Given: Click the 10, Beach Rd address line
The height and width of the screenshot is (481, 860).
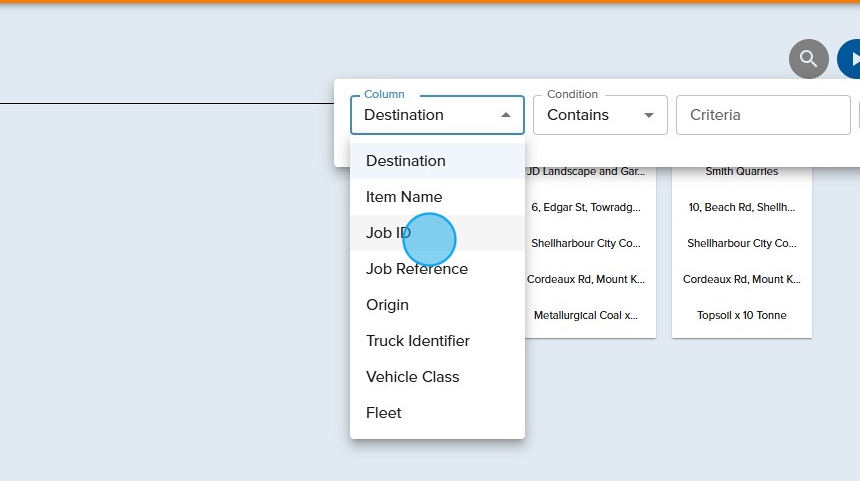Looking at the screenshot, I should [x=741, y=207].
